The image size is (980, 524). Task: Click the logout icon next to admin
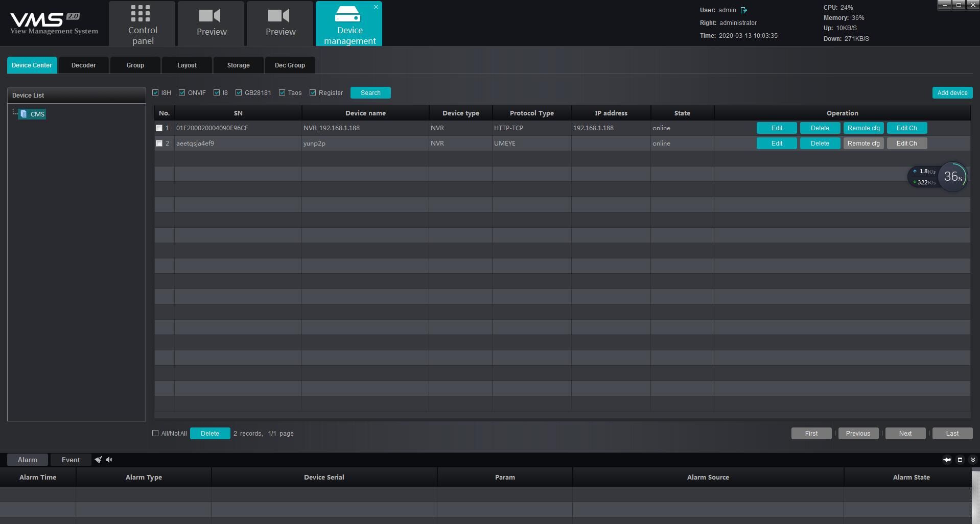click(744, 10)
